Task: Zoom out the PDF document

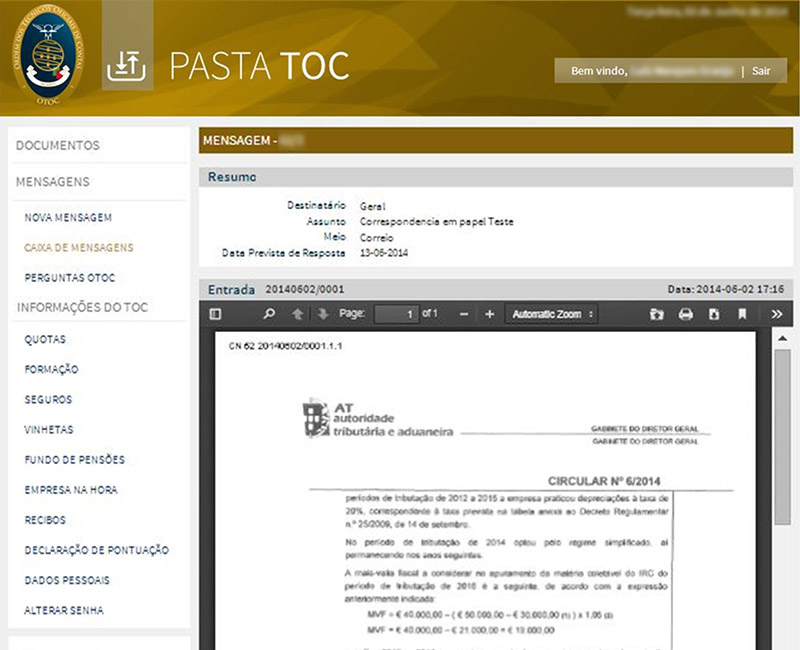Action: tap(464, 314)
